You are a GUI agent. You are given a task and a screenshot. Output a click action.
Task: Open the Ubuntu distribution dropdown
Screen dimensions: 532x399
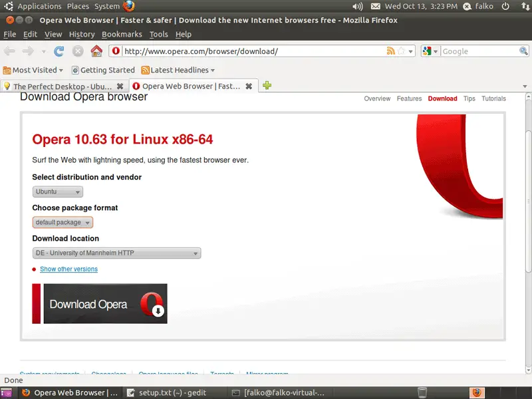click(x=58, y=192)
